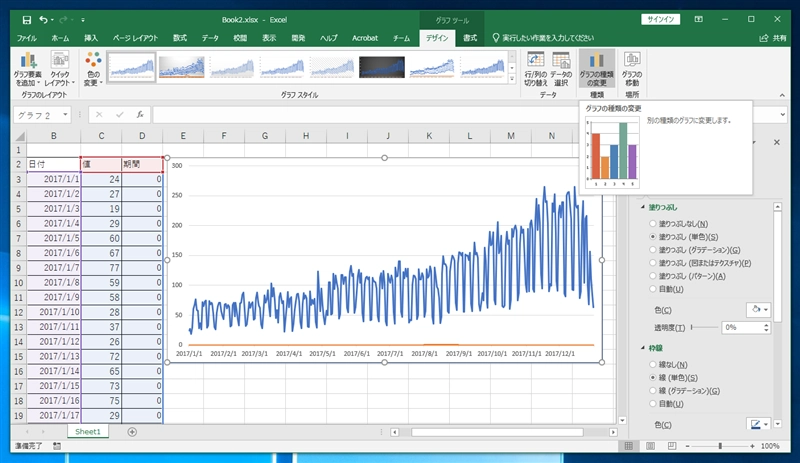800x463 pixels.
Task: Click the macro recording status bar icon
Action: pyautogui.click(x=57, y=446)
